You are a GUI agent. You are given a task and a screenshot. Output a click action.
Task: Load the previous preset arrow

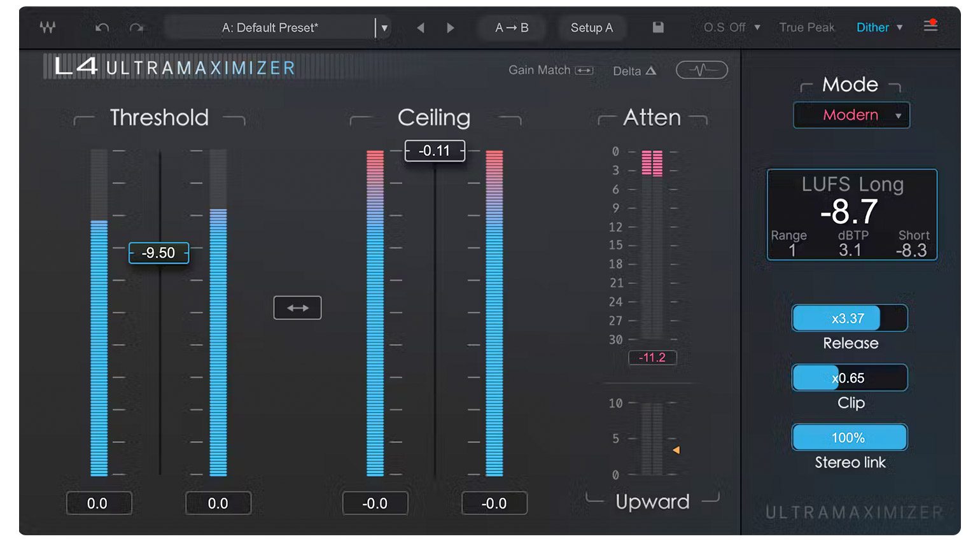420,27
